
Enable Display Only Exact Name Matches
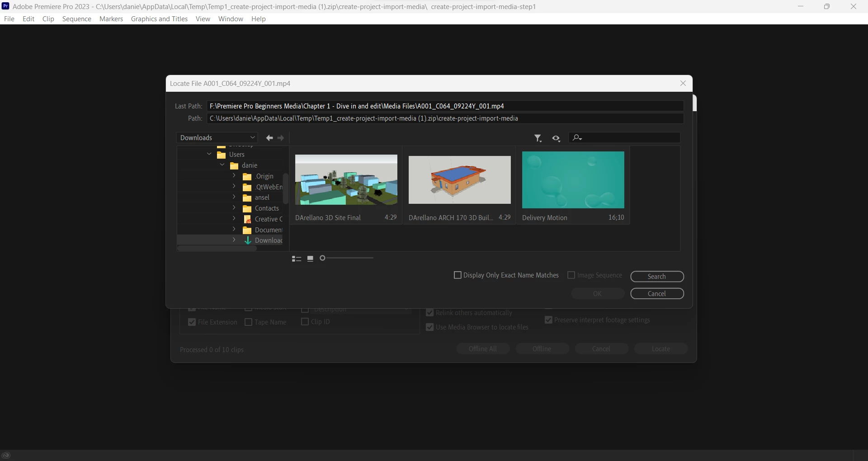tap(458, 275)
